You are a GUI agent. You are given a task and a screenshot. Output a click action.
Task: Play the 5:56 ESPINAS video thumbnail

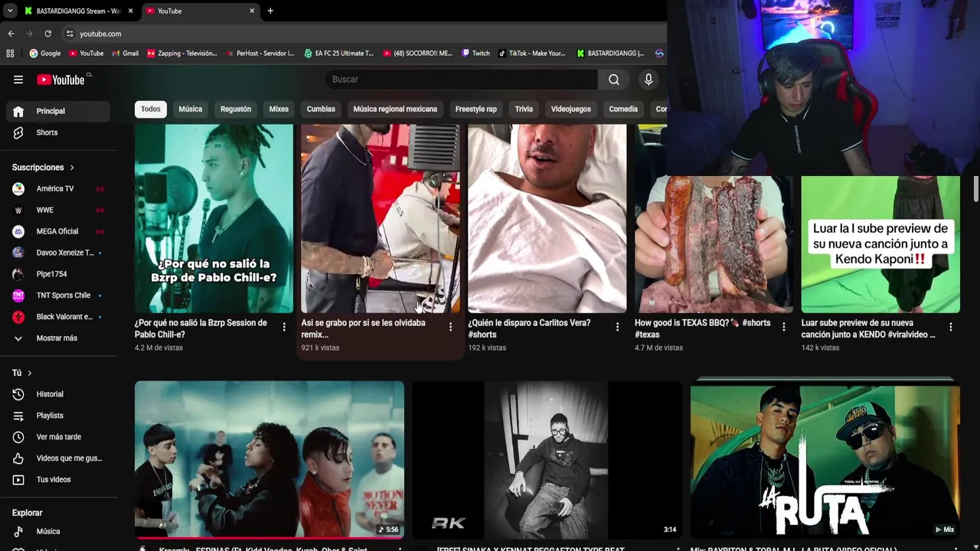pyautogui.click(x=269, y=460)
